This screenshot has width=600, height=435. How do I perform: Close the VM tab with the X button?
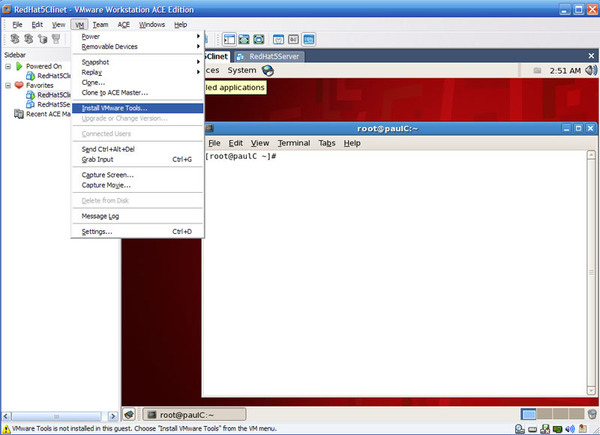click(x=591, y=56)
